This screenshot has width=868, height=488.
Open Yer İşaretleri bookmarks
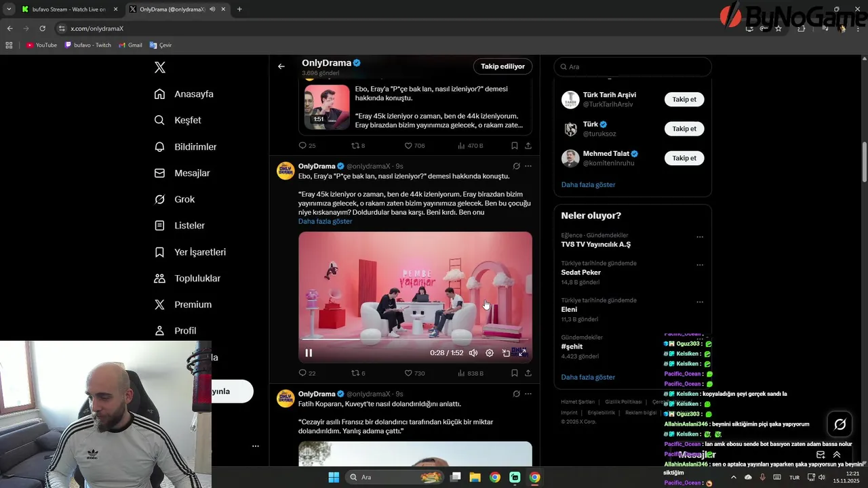pos(191,251)
